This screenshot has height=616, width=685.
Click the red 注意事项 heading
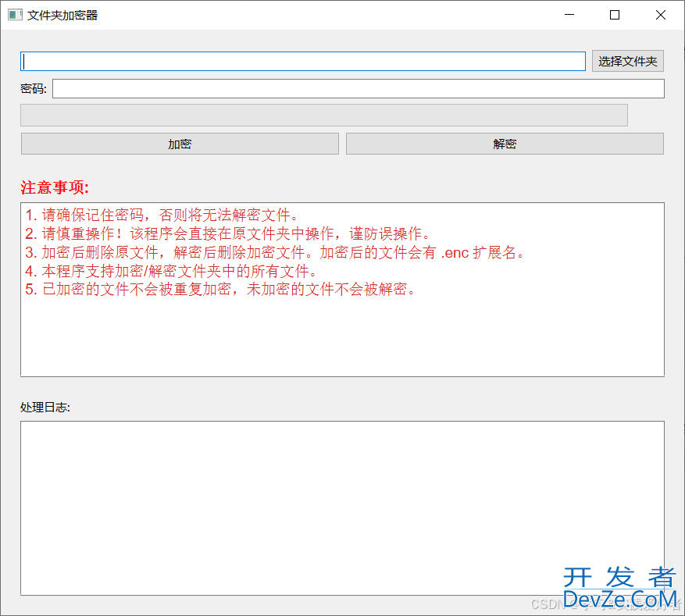point(55,188)
